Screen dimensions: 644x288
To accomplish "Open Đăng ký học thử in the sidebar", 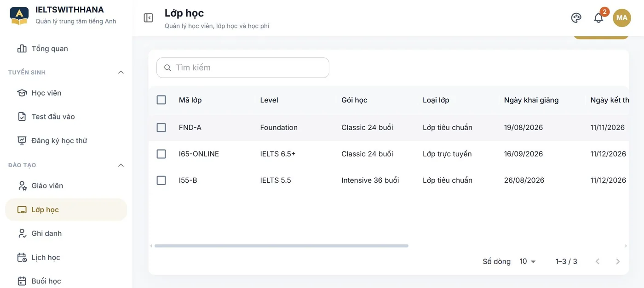I will click(x=66, y=141).
